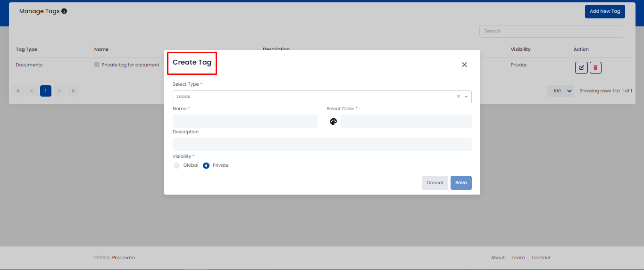
Task: Open the Pracmate footer link
Action: tap(124, 258)
